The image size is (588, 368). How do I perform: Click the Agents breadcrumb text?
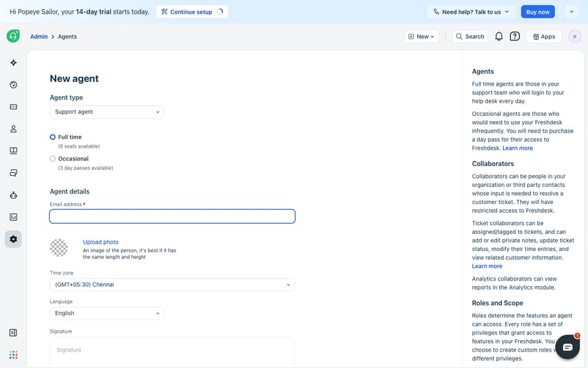click(x=67, y=37)
